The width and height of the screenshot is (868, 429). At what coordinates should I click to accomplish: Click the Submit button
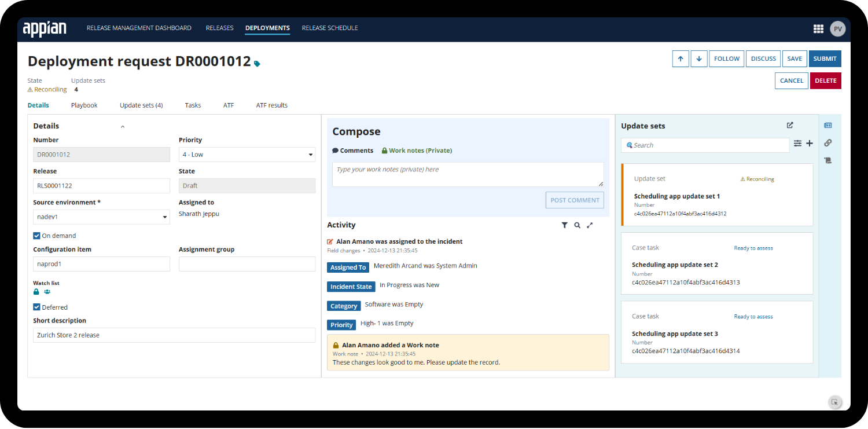825,58
